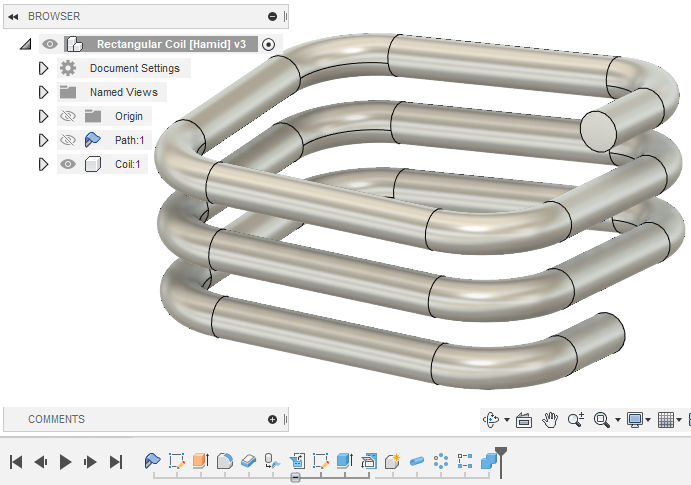Activate Rectangular Coil component radio button
691x485 pixels.
268,44
